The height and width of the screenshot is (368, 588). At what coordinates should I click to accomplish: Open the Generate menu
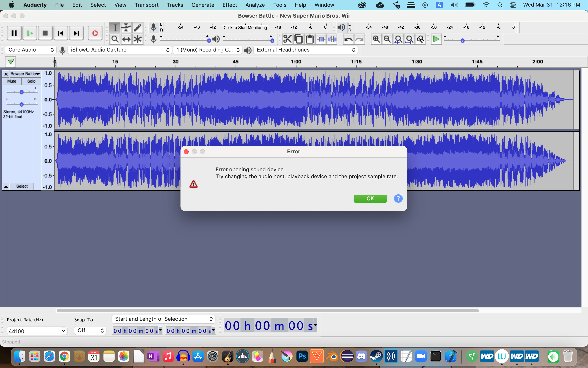pyautogui.click(x=203, y=5)
